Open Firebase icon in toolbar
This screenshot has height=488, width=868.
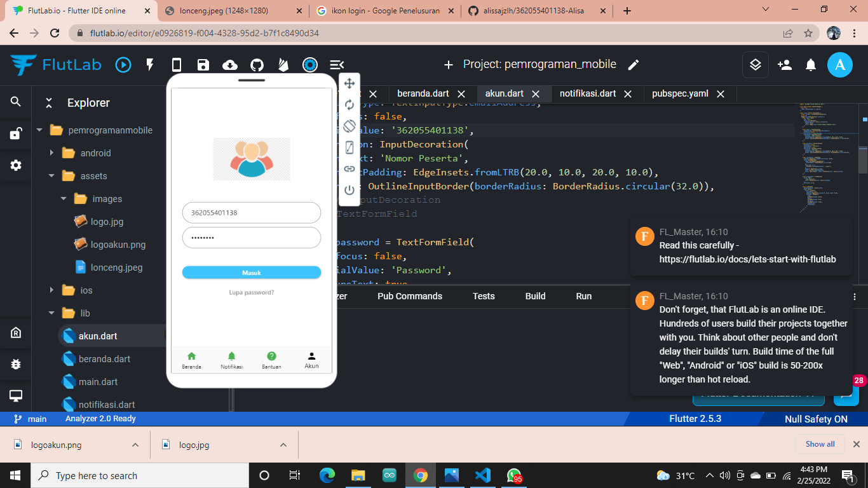pyautogui.click(x=283, y=64)
